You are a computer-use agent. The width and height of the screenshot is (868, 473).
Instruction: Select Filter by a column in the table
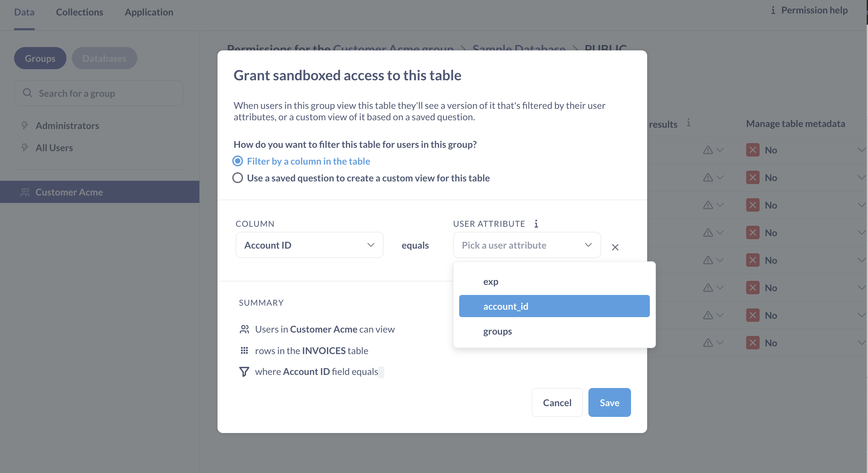237,161
